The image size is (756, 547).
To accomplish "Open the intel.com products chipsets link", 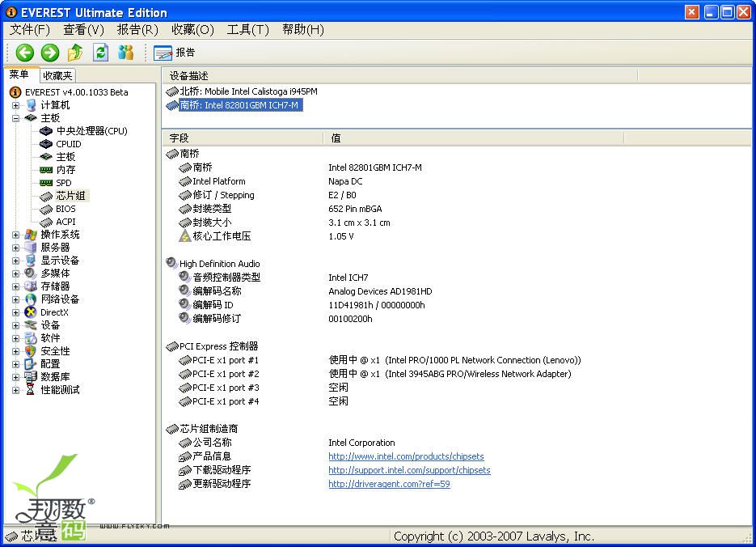I will tap(406, 456).
